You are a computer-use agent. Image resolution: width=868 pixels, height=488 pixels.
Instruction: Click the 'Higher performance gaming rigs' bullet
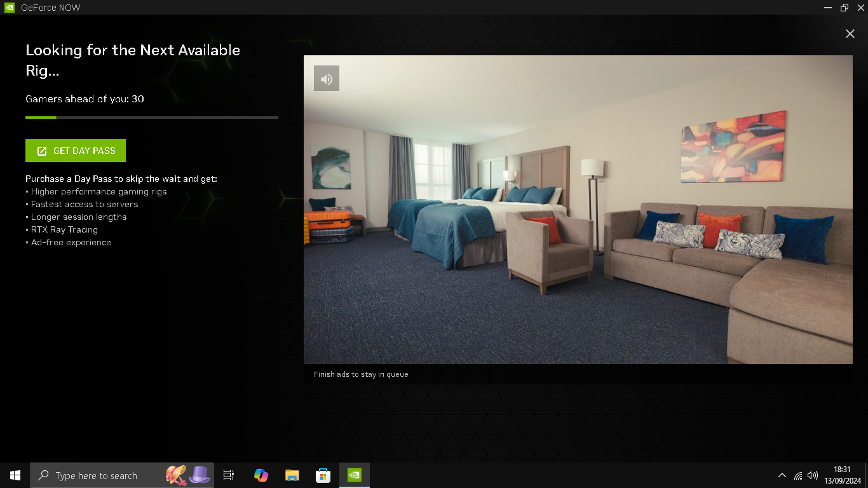tap(96, 191)
